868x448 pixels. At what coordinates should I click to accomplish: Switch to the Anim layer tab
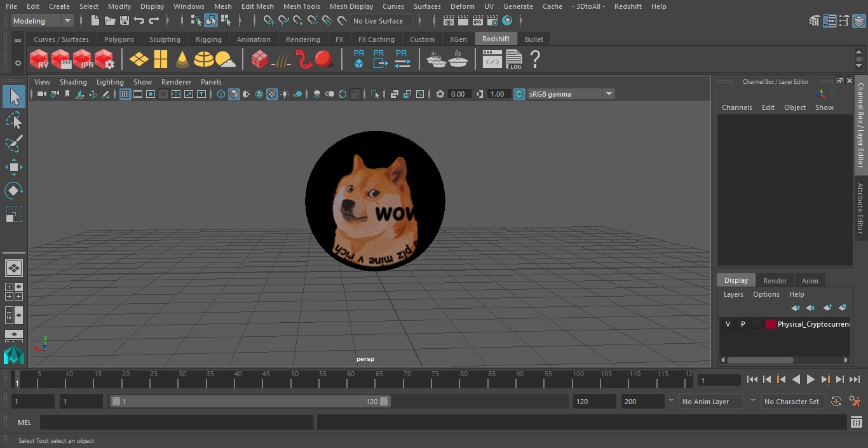click(x=810, y=281)
